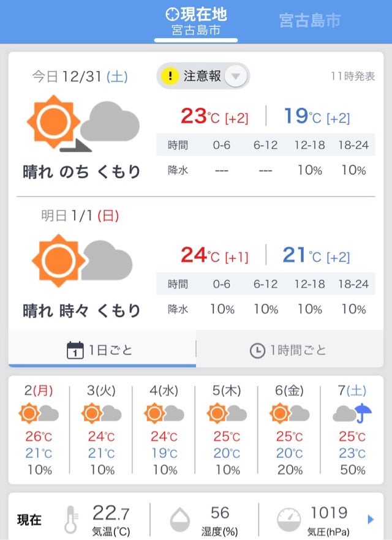Click the calendar icon for daily forecast
This screenshot has height=540, width=392.
point(75,350)
